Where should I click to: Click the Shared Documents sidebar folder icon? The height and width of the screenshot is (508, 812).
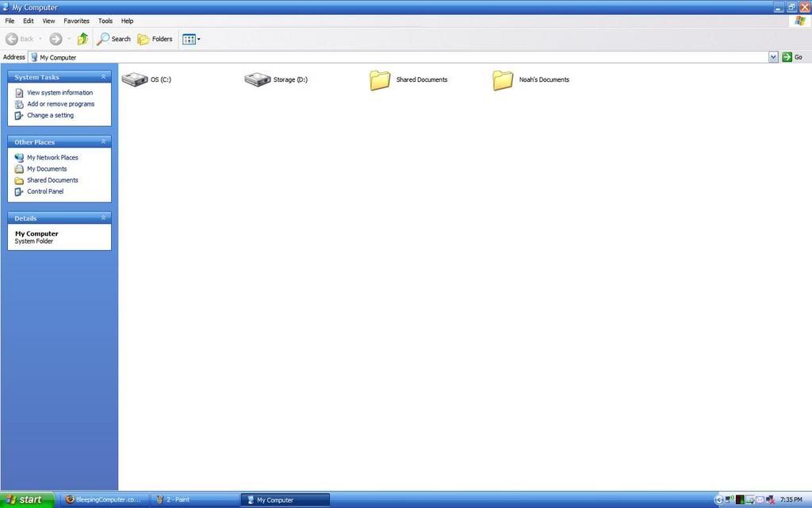coord(19,180)
